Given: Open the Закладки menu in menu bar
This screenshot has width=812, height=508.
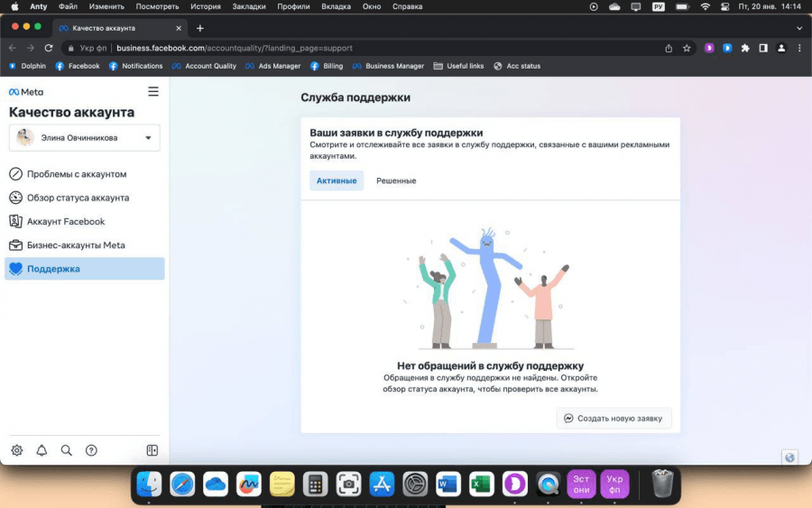Looking at the screenshot, I should 249,6.
